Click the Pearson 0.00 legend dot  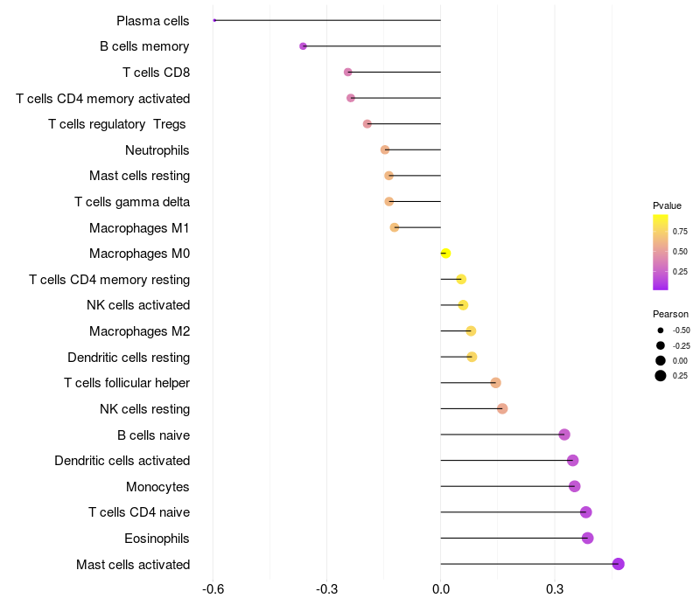pos(661,360)
